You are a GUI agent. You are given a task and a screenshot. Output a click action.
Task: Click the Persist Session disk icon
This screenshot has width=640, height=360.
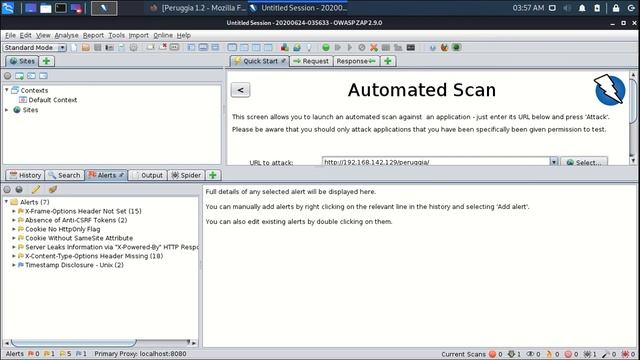(98, 47)
